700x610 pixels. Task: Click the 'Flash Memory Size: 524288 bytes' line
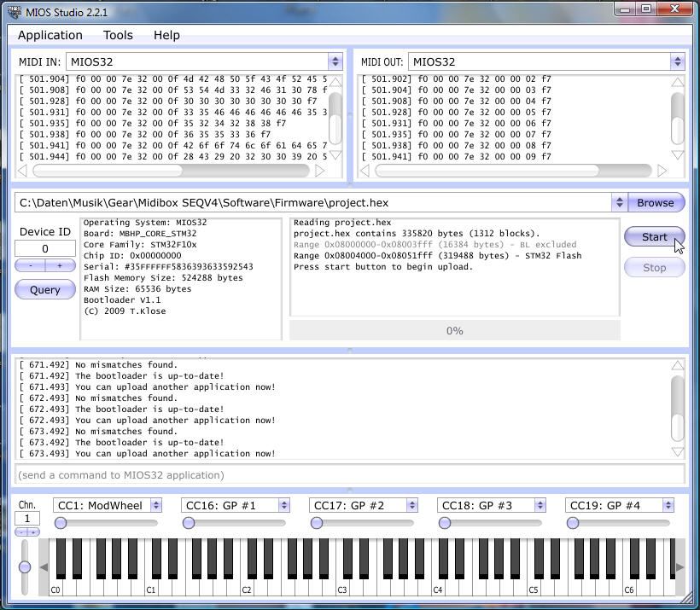point(163,277)
